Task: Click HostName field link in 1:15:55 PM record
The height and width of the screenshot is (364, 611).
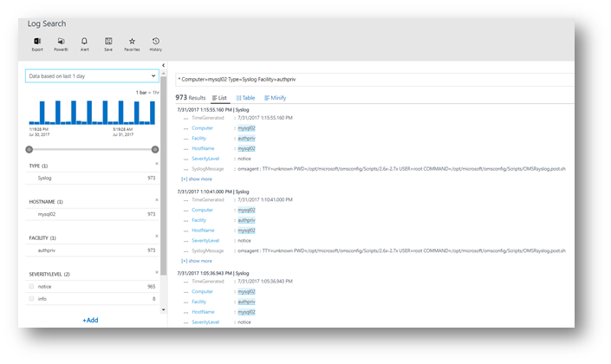Action: click(x=203, y=148)
